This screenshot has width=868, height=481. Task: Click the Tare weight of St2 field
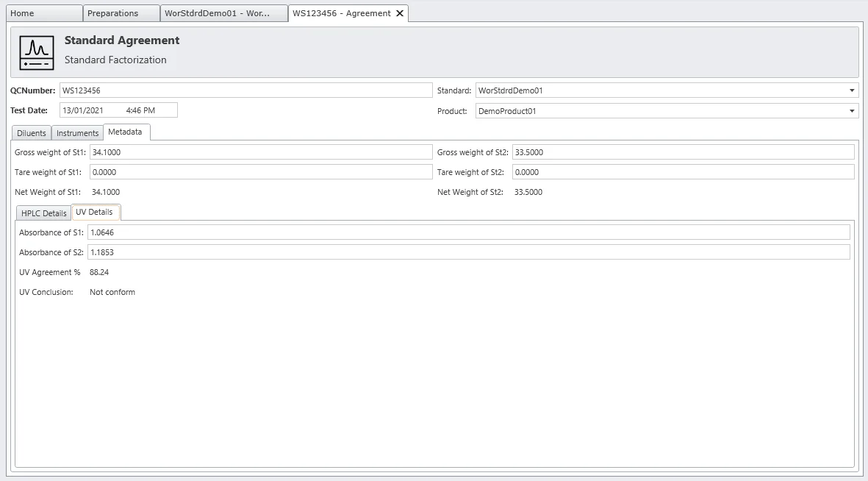(x=682, y=172)
